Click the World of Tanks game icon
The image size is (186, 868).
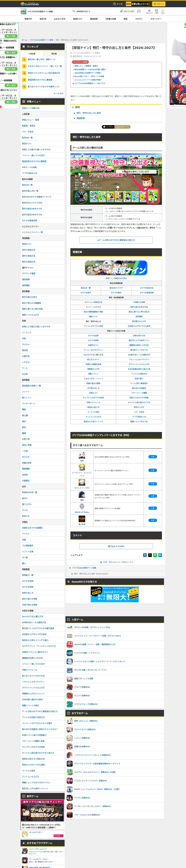click(x=82, y=507)
